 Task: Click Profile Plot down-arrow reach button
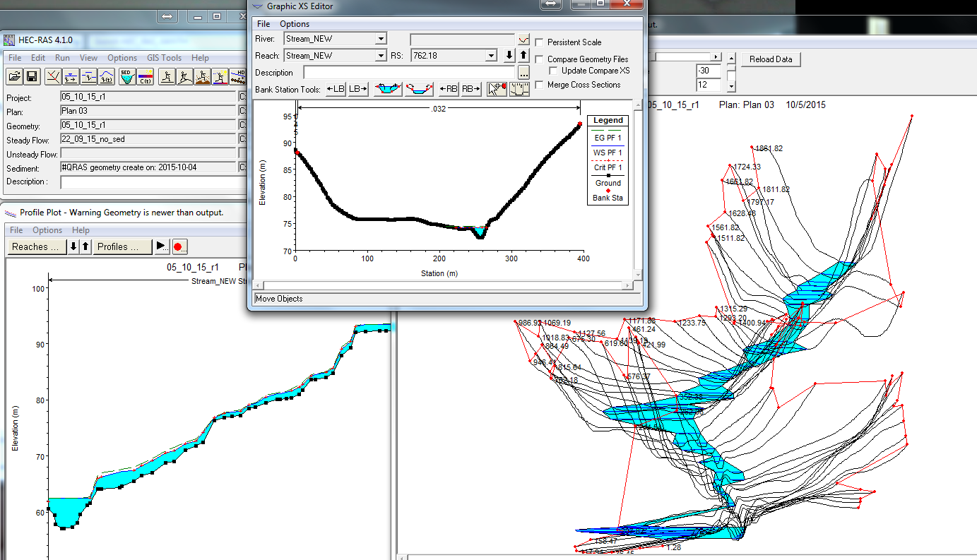(x=73, y=246)
